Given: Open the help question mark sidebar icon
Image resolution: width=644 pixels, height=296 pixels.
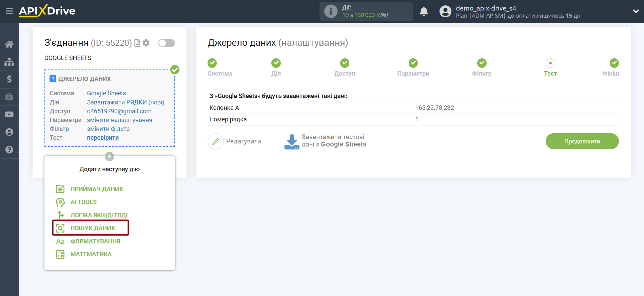Looking at the screenshot, I should [9, 150].
